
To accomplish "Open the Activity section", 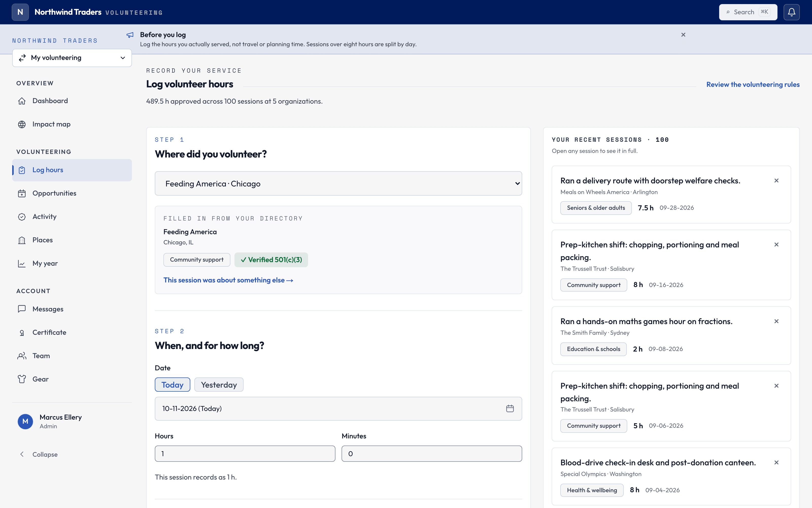I will coord(72,217).
